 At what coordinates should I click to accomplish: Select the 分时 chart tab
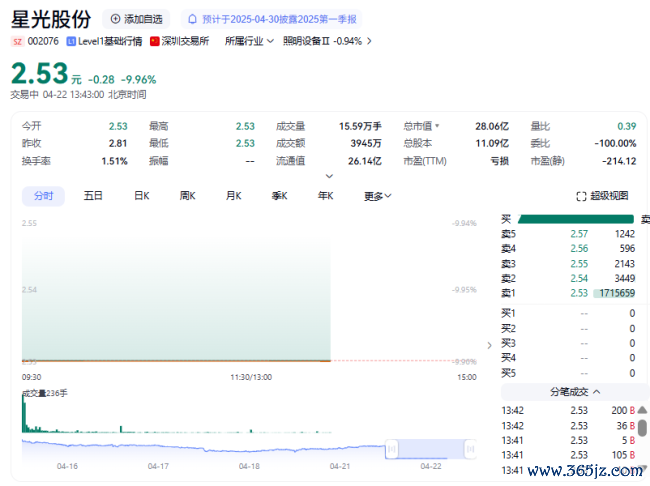[x=43, y=196]
